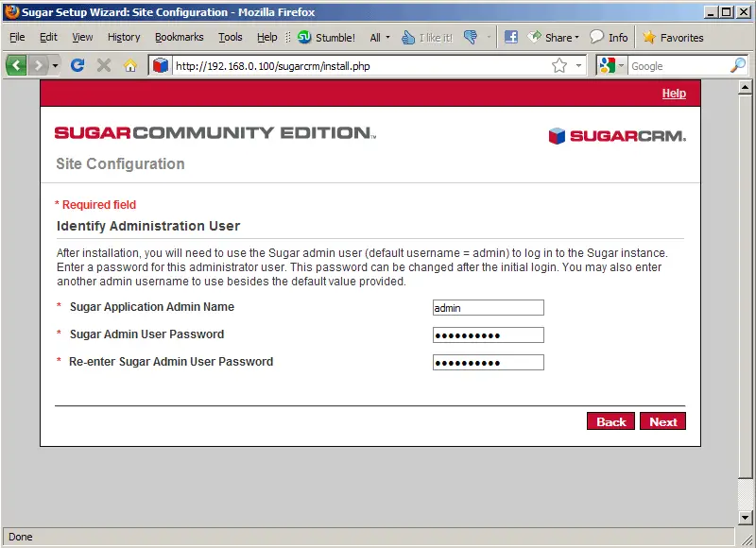
Task: Open StumbleUpon Favorites
Action: [673, 37]
